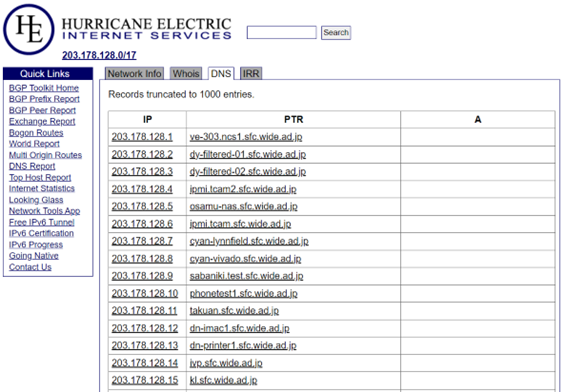The image size is (566, 392).
Task: Open IP address 203.178.128.10
Action: pyautogui.click(x=145, y=293)
